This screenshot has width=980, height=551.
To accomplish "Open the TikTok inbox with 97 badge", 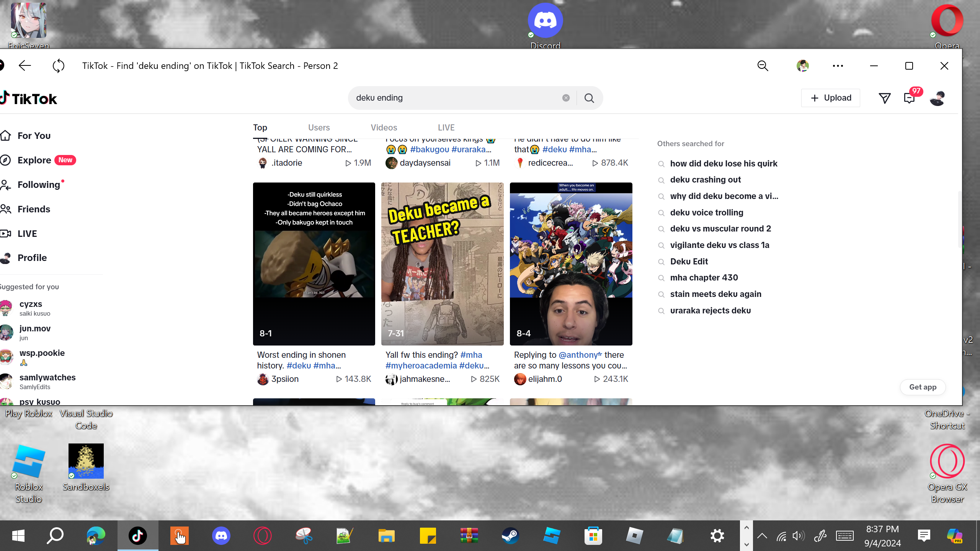I will point(909,98).
